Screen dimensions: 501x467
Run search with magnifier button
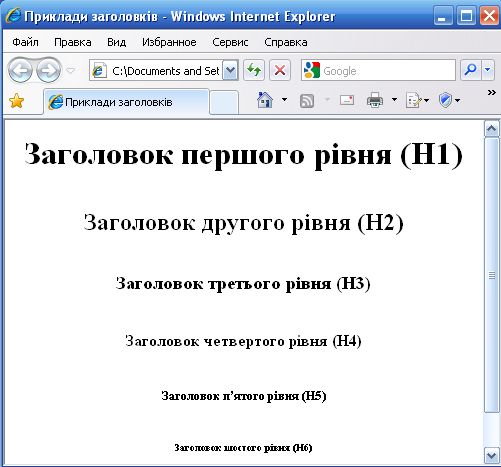pyautogui.click(x=471, y=70)
